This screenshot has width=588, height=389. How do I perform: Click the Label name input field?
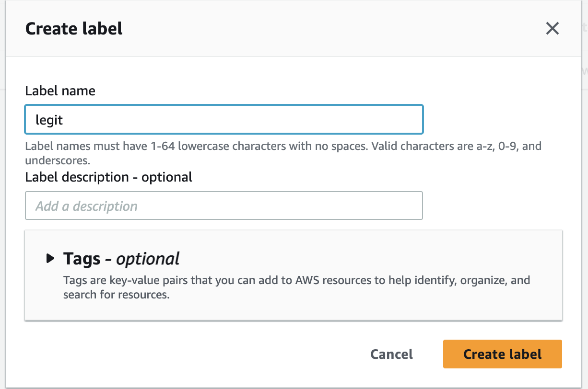pos(223,119)
